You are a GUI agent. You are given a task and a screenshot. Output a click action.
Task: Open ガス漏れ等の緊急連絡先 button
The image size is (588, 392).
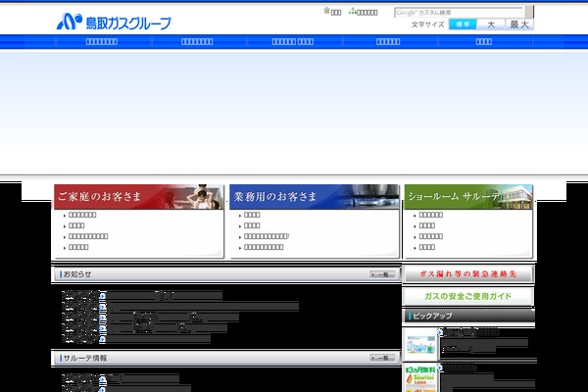[468, 274]
